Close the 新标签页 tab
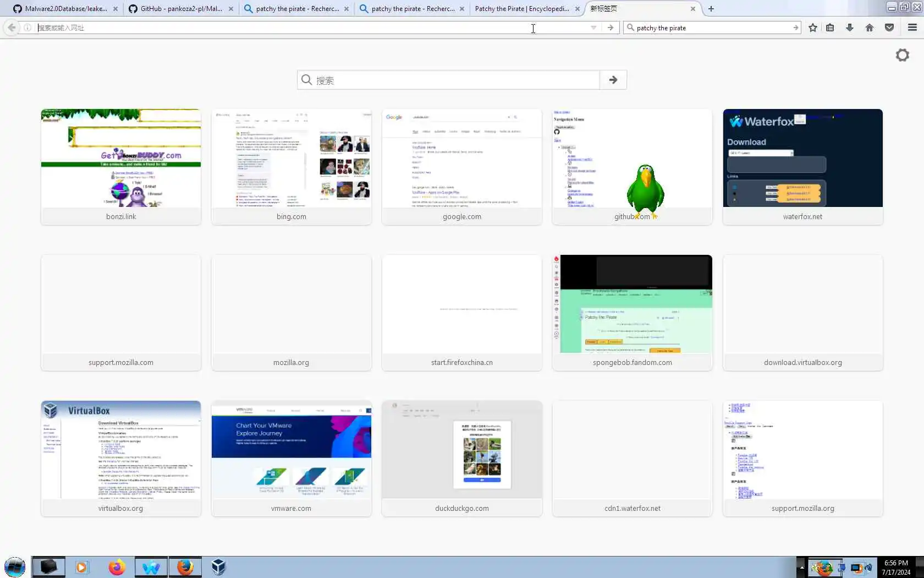The height and width of the screenshot is (578, 924). (x=693, y=9)
